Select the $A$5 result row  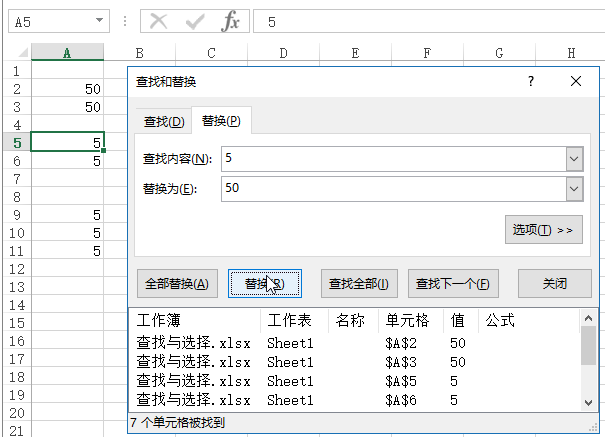tap(350, 381)
